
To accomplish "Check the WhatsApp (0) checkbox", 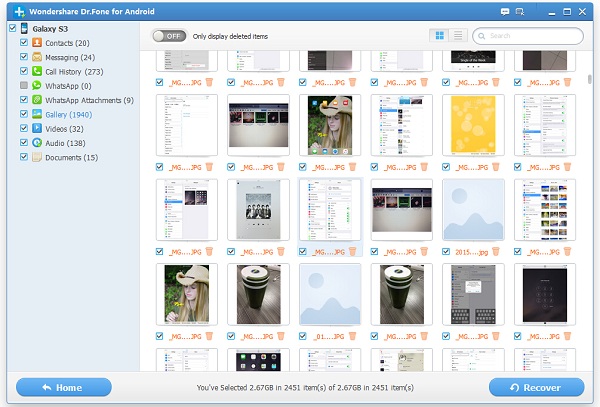I will pyautogui.click(x=24, y=85).
